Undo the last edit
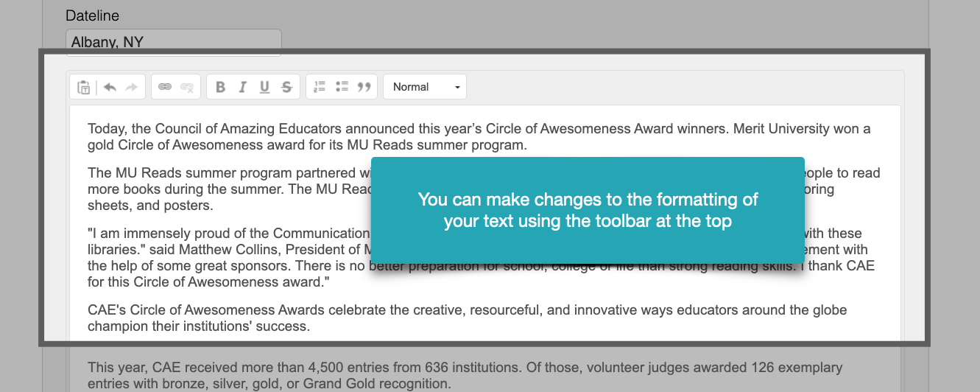 [x=110, y=87]
